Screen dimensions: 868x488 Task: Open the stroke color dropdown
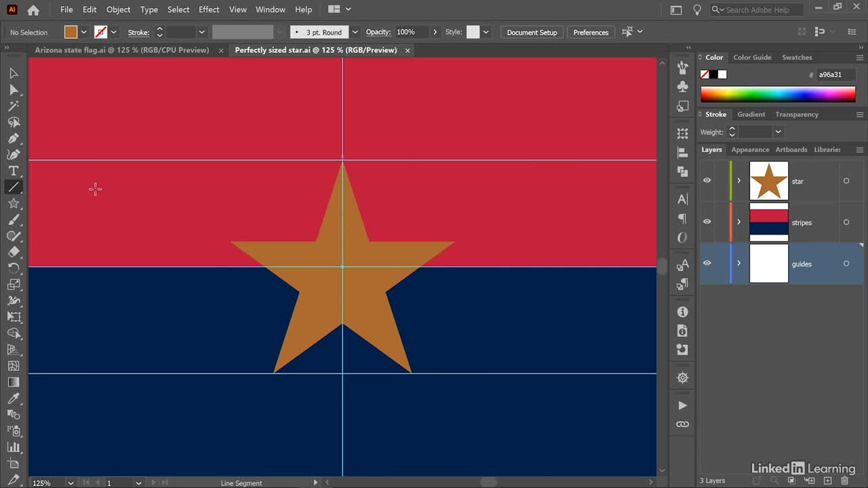[114, 32]
